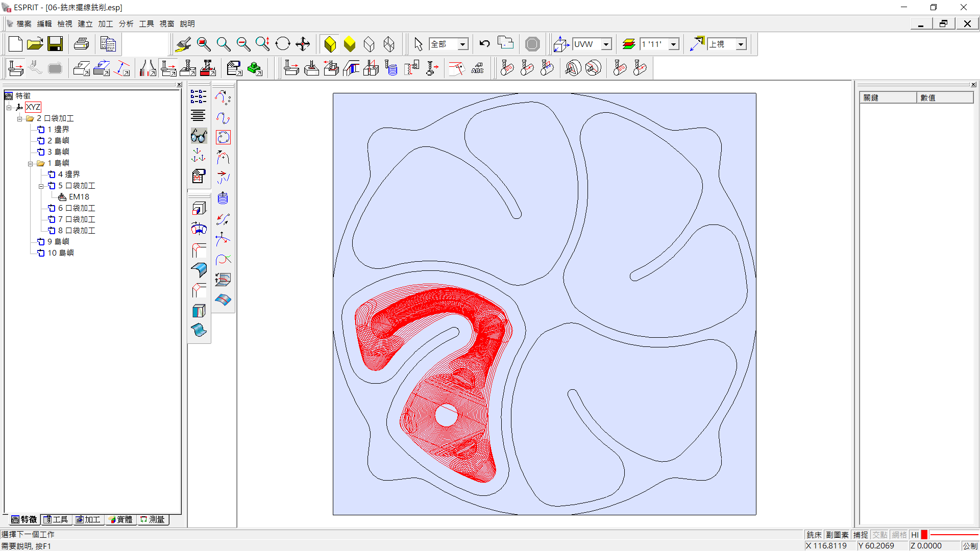Toggle the 網格 grid mode in status bar

899,535
